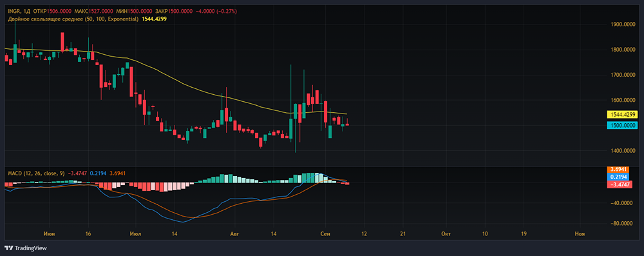The image size is (644, 256).
Task: Click the 12 date label on the time axis
Action: point(364,234)
